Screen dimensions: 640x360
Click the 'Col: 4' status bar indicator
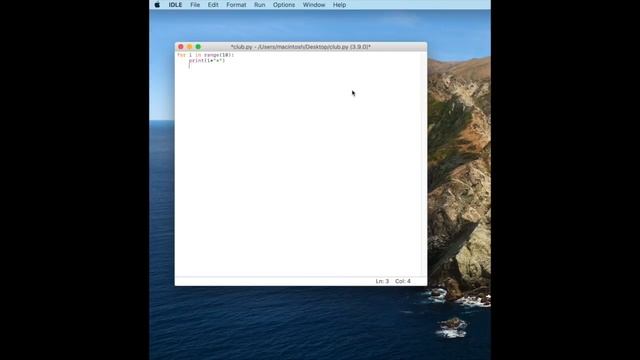[x=403, y=281]
